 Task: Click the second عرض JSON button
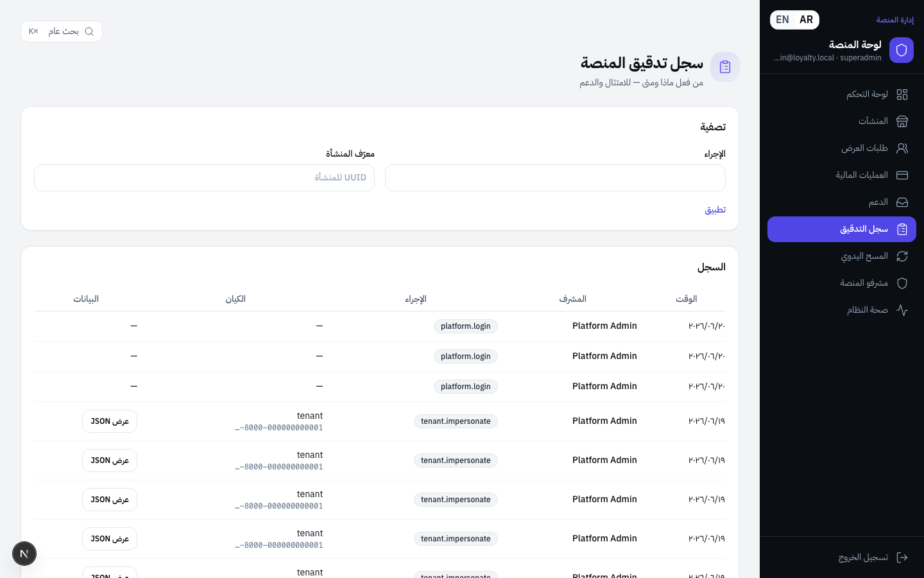pos(110,460)
